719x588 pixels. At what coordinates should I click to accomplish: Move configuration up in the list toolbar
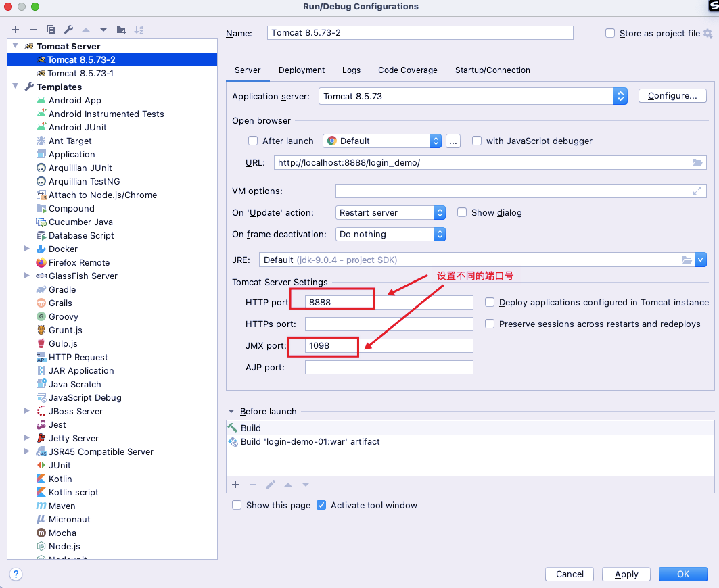[x=86, y=30]
